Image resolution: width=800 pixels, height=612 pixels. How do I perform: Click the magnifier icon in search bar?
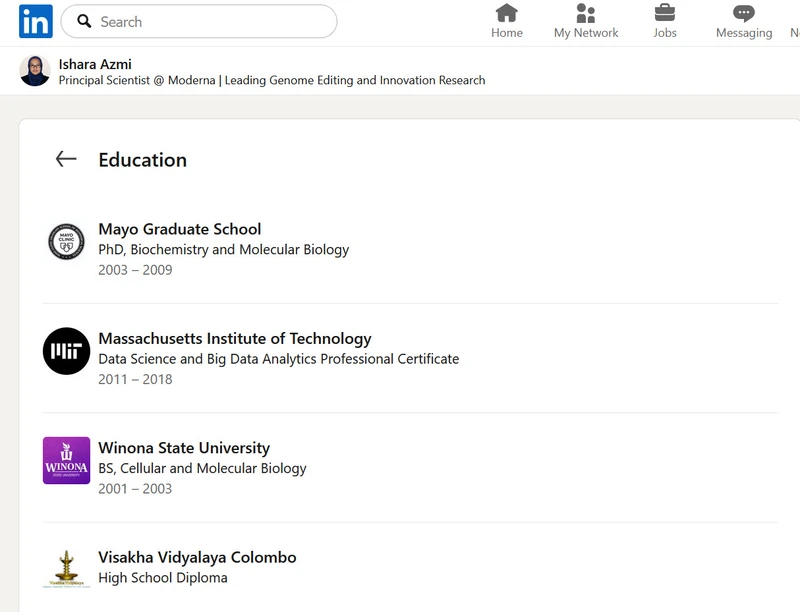pyautogui.click(x=85, y=21)
